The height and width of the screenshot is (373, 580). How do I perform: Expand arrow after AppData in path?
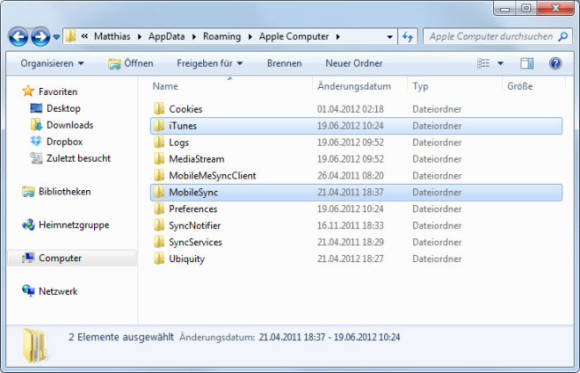pos(194,37)
